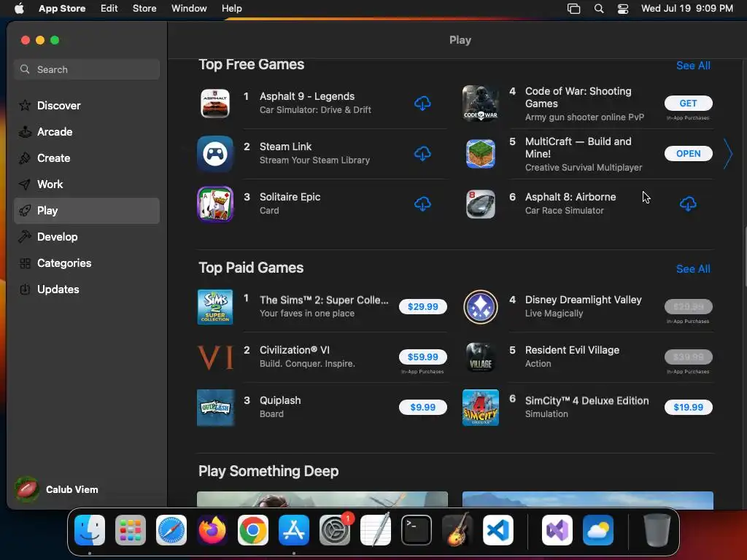Image resolution: width=747 pixels, height=560 pixels.
Task: Go to Categories in sidebar
Action: click(x=87, y=262)
